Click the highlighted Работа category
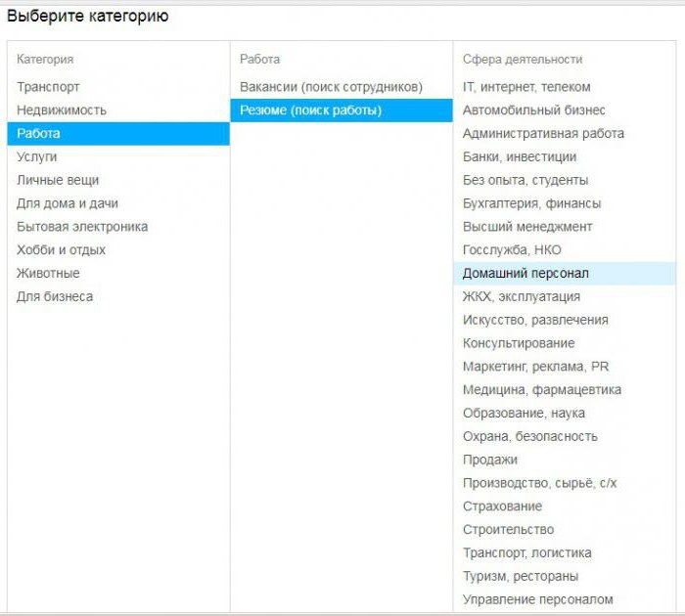685x616 pixels. 118,134
